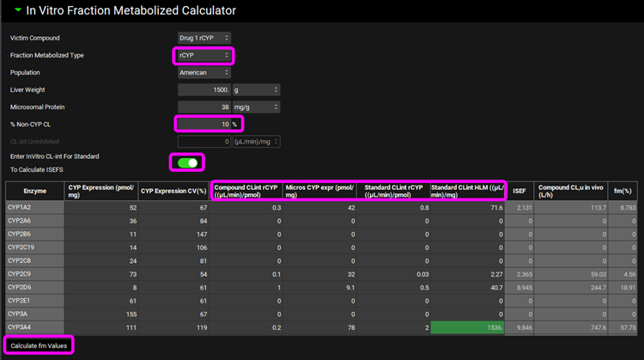This screenshot has height=360, width=644.
Task: Click the Enzyme column header
Action: pyautogui.click(x=33, y=192)
